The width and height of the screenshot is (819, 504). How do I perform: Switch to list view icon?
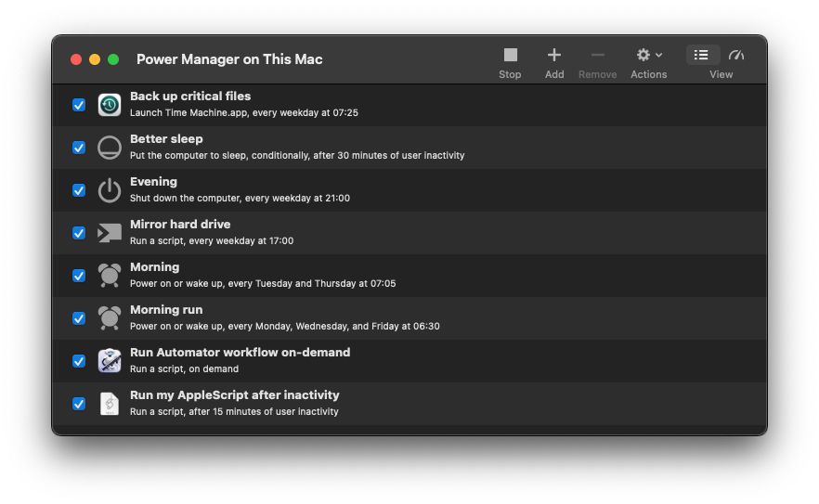tap(701, 55)
